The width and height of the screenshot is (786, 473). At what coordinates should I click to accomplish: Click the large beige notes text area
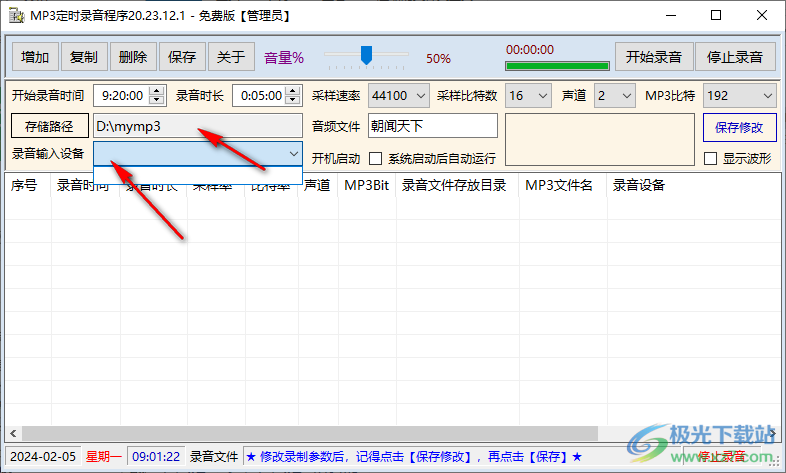[600, 139]
